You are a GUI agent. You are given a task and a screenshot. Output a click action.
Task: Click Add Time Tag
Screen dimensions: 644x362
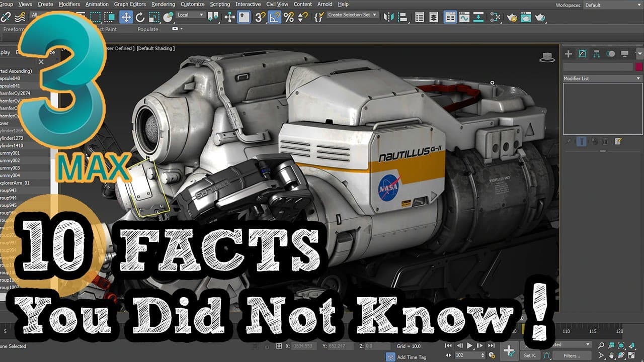[x=412, y=357]
